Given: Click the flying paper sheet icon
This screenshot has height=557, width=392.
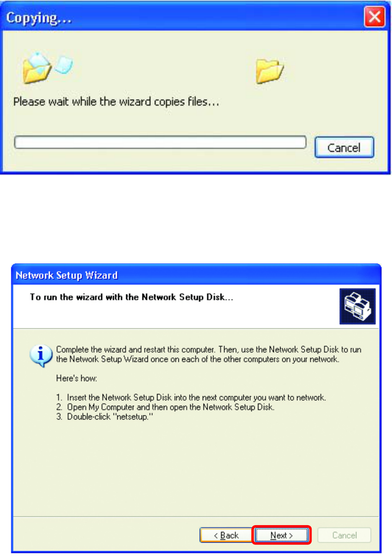Looking at the screenshot, I should point(64,65).
